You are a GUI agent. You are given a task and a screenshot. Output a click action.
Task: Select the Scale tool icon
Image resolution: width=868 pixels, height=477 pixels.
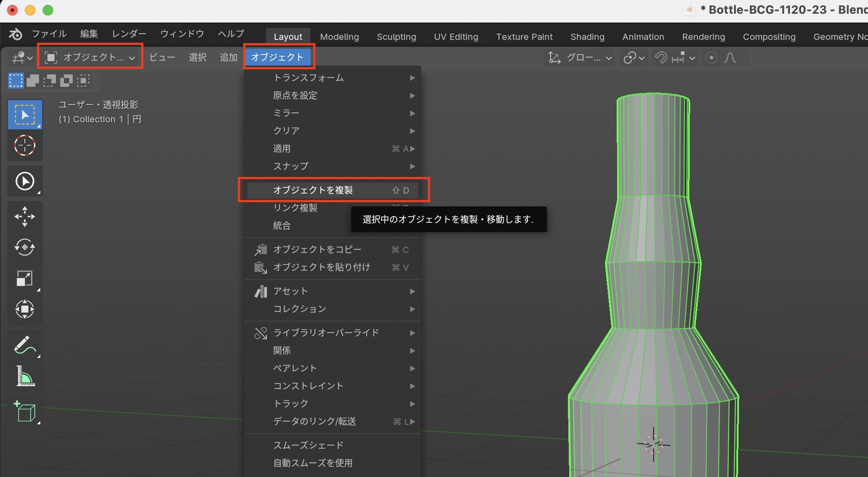coord(25,279)
